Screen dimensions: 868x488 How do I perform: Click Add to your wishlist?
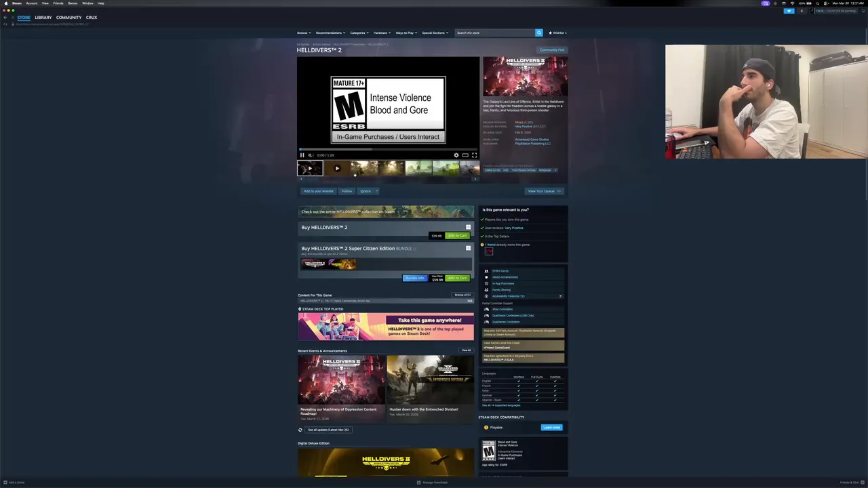[x=319, y=191]
